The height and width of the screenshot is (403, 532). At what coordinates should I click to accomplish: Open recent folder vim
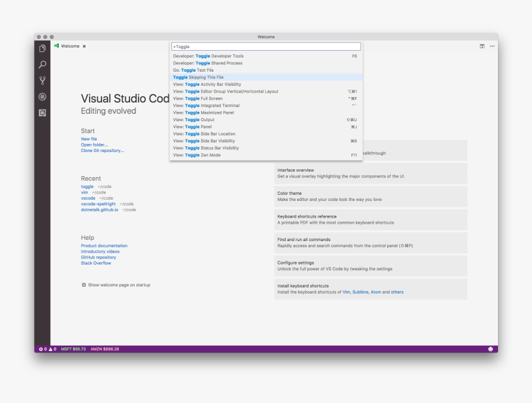(x=85, y=192)
